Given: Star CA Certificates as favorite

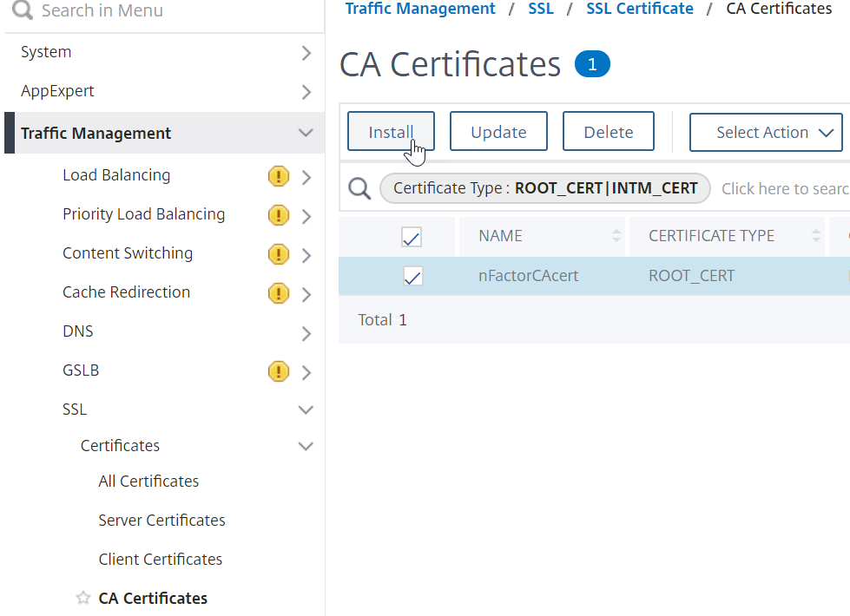Looking at the screenshot, I should [83, 598].
